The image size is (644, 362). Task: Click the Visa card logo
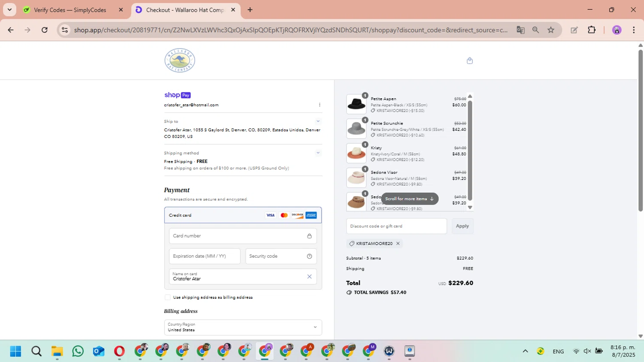(x=270, y=215)
